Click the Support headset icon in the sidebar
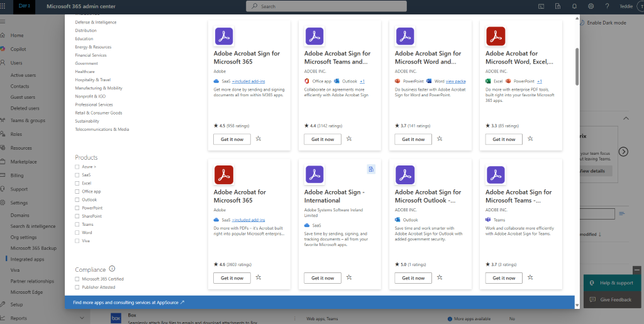The image size is (644, 324). pyautogui.click(x=3, y=189)
